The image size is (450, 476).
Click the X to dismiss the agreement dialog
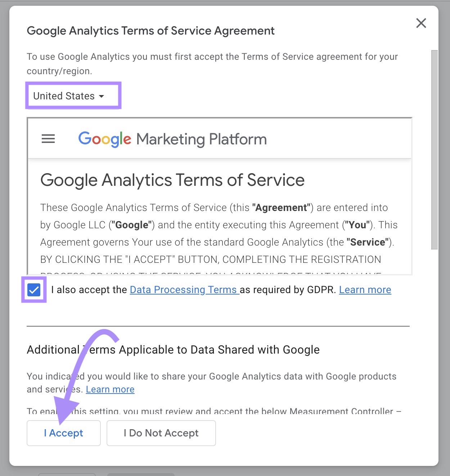point(421,23)
